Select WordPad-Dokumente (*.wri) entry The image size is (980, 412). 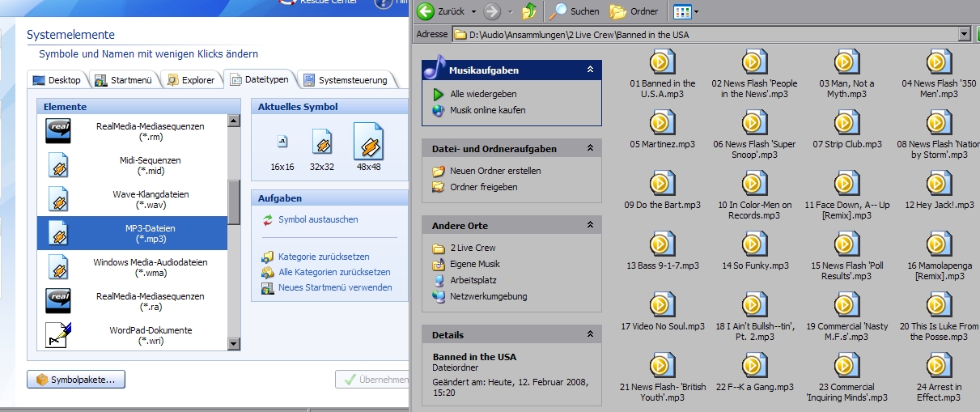click(x=132, y=335)
